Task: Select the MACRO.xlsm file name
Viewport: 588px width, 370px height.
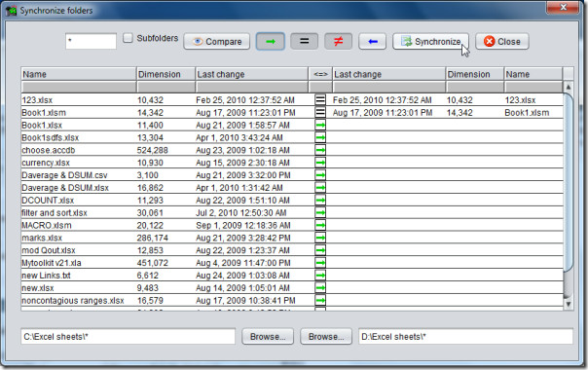Action: click(x=47, y=225)
